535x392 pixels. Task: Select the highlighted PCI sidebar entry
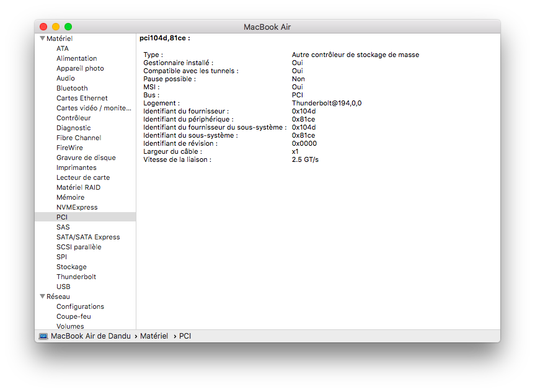(x=86, y=217)
